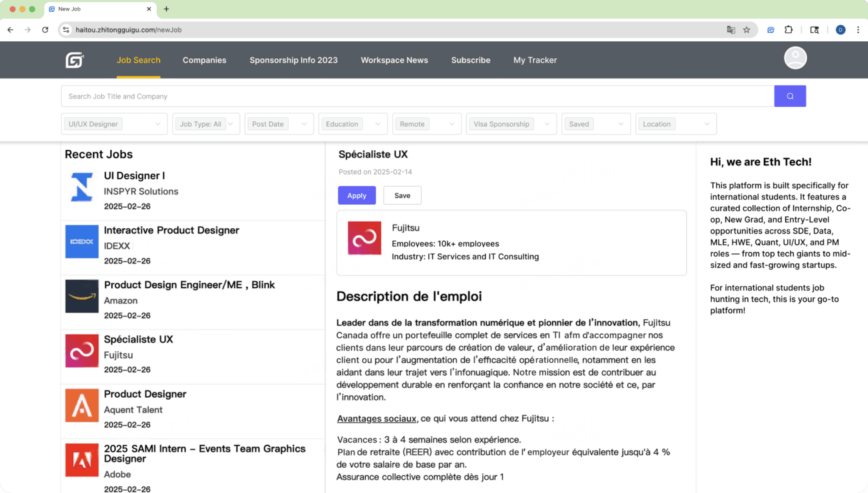The height and width of the screenshot is (493, 868).
Task: Open the user profile avatar icon
Action: 795,58
